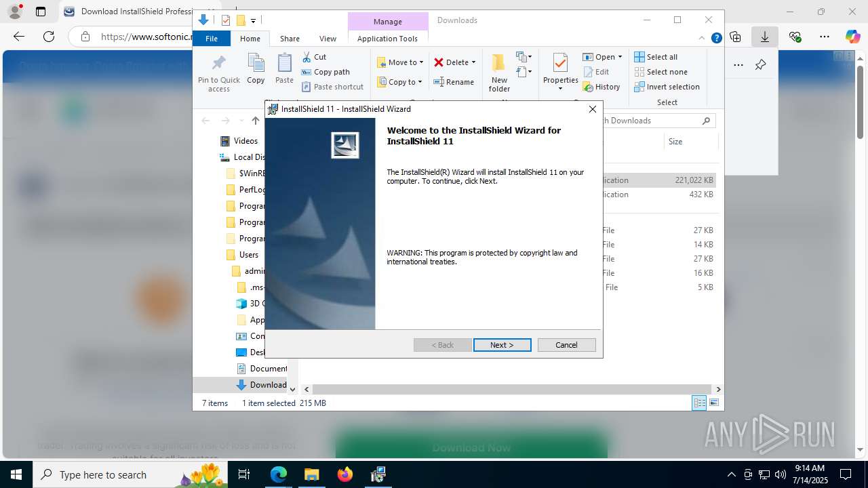
Task: Click Explorer horizontal scrollbar right arrow
Action: (718, 389)
